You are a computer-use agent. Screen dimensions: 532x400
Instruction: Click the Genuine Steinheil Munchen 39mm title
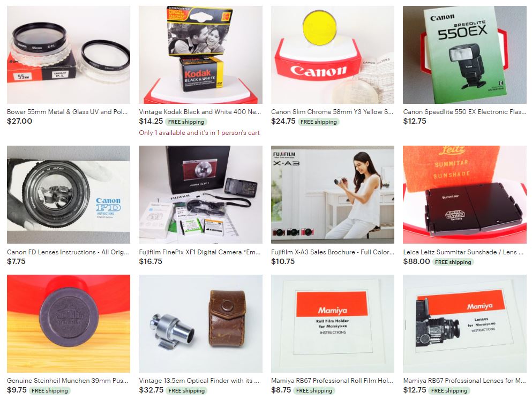68,380
